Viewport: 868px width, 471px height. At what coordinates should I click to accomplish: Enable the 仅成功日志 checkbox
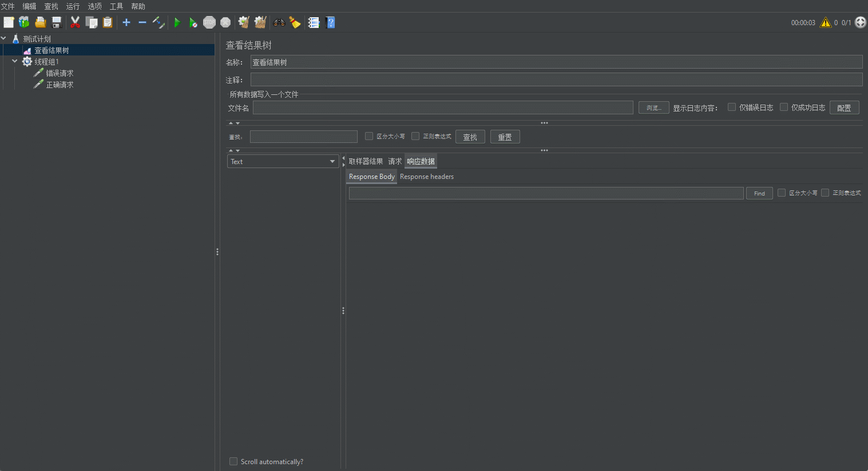coord(784,107)
